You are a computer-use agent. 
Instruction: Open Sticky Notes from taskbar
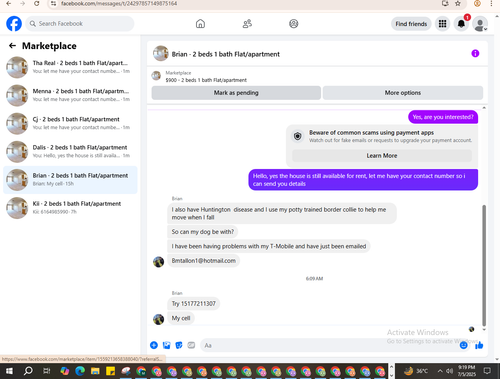coord(110,371)
